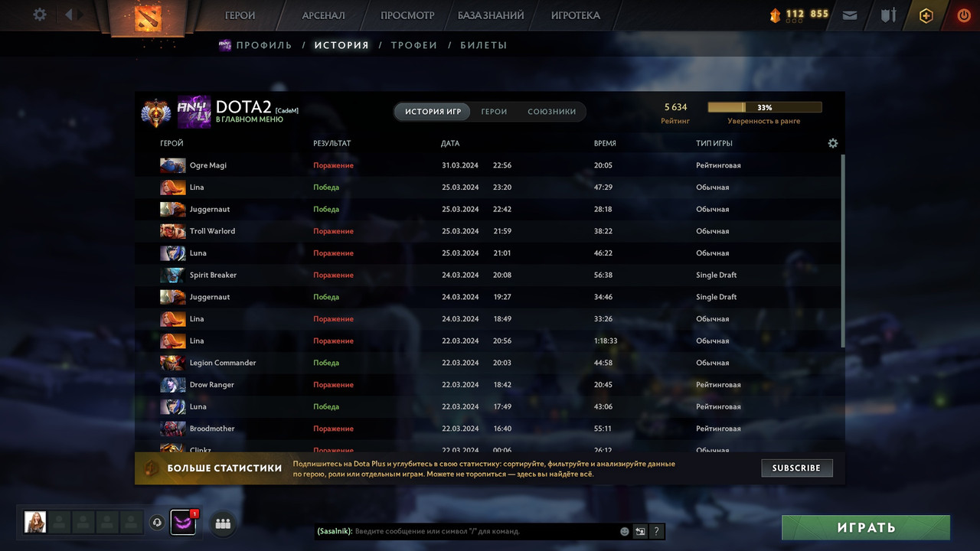Viewport: 980px width, 551px height.
Task: Open settings gear in top-left corner
Action: (x=40, y=15)
